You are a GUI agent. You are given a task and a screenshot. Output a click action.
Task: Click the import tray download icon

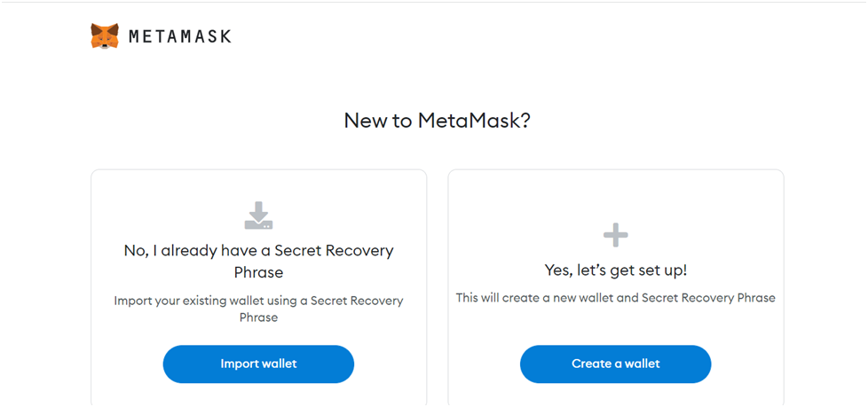[258, 215]
